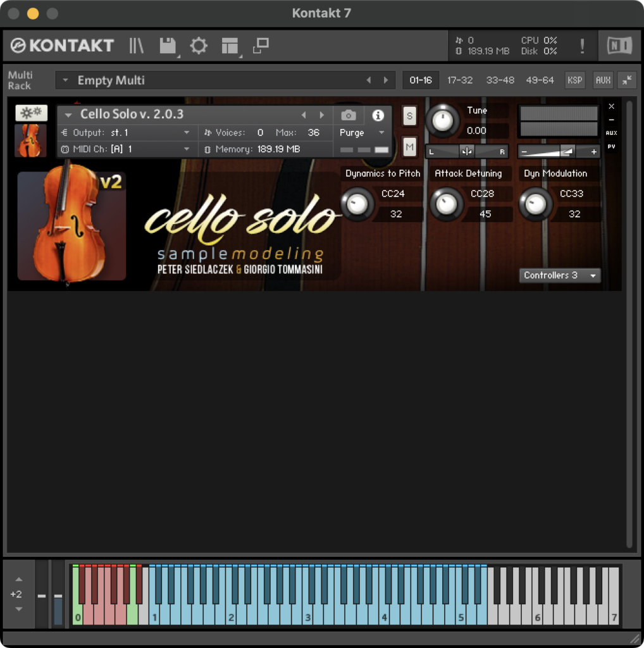Minimize the instrument header view
This screenshot has height=648, width=644.
tap(611, 120)
